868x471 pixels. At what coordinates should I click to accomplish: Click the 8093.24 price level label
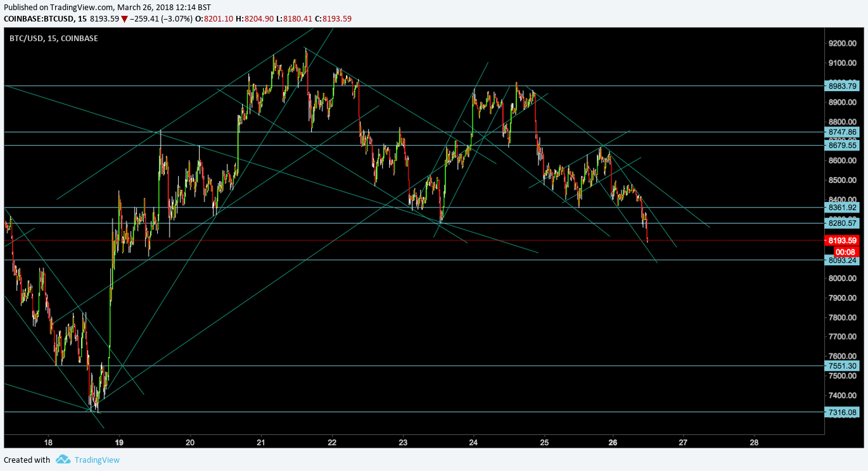coord(843,260)
